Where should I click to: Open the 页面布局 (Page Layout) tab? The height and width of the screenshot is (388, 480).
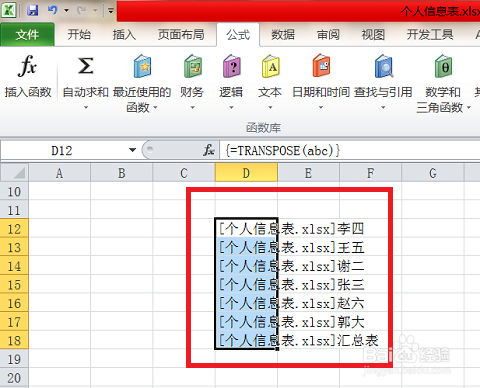click(181, 34)
